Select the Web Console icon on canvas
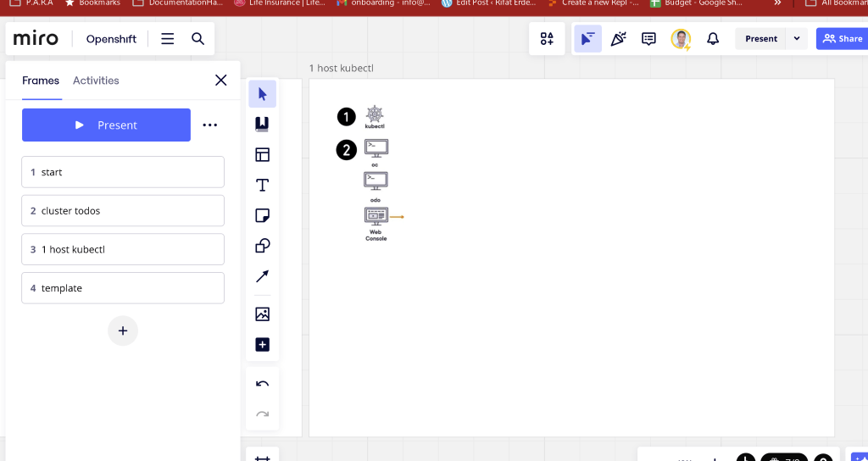Screen dimensions: 868x461 point(376,216)
